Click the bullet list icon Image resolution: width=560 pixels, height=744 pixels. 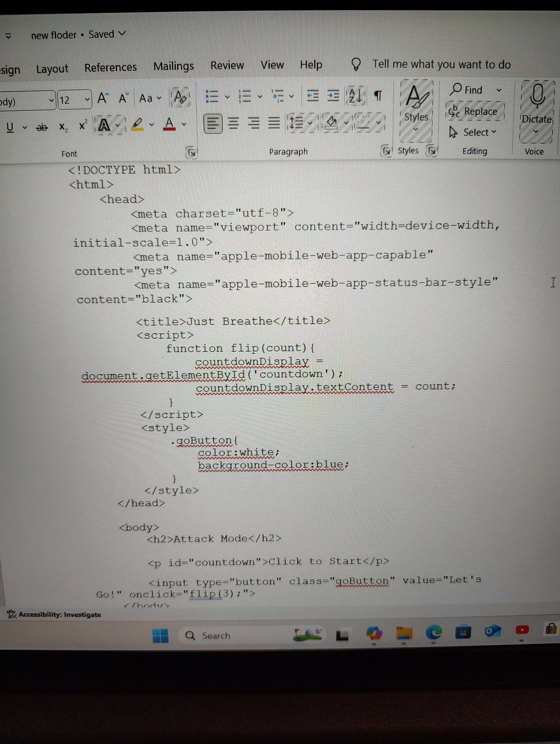pos(212,96)
